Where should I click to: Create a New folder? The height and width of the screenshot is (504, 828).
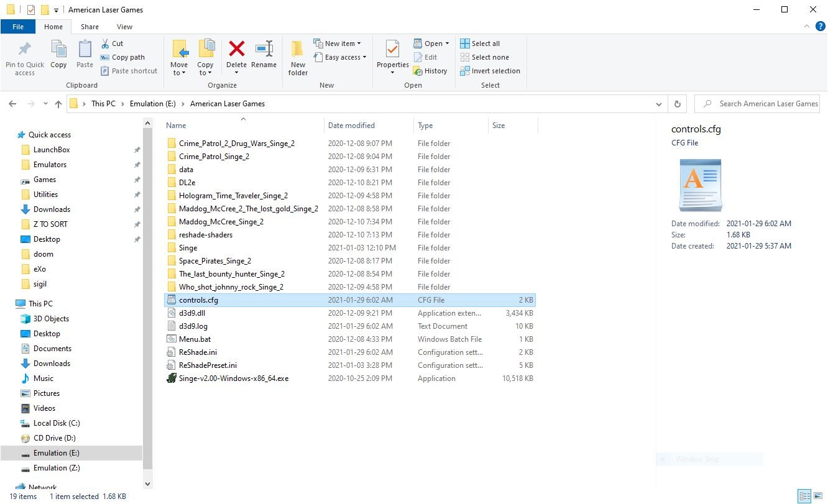[298, 58]
